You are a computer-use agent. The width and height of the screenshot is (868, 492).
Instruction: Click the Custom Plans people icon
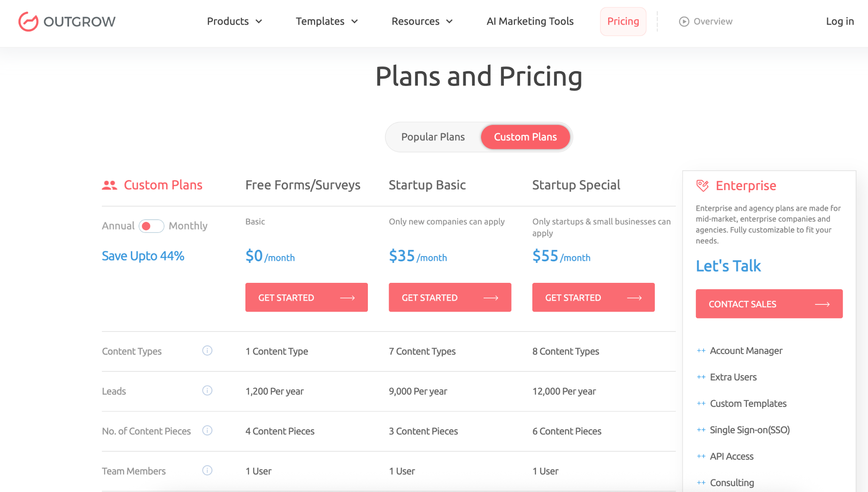tap(109, 185)
